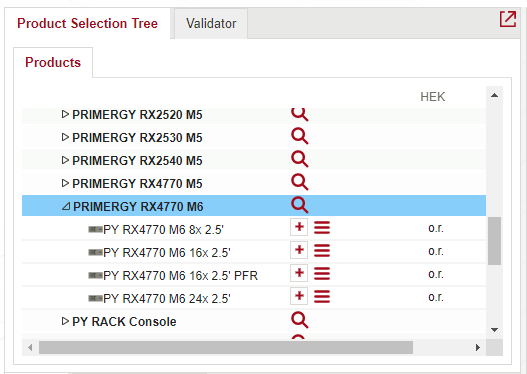Click magnifier icon for PRIMERGY RX2540 M5
527x374 pixels.
click(299, 159)
